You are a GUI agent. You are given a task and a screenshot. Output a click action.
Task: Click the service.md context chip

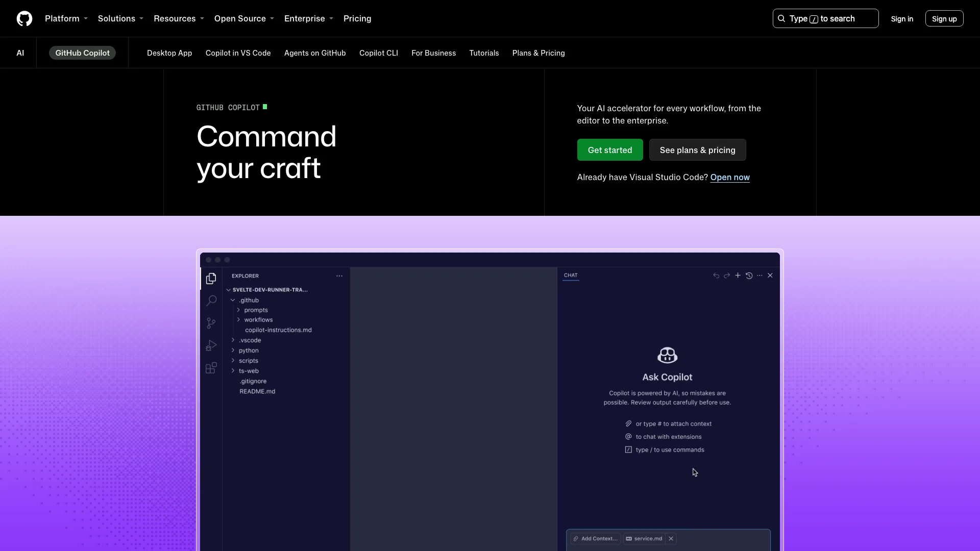[x=644, y=538]
